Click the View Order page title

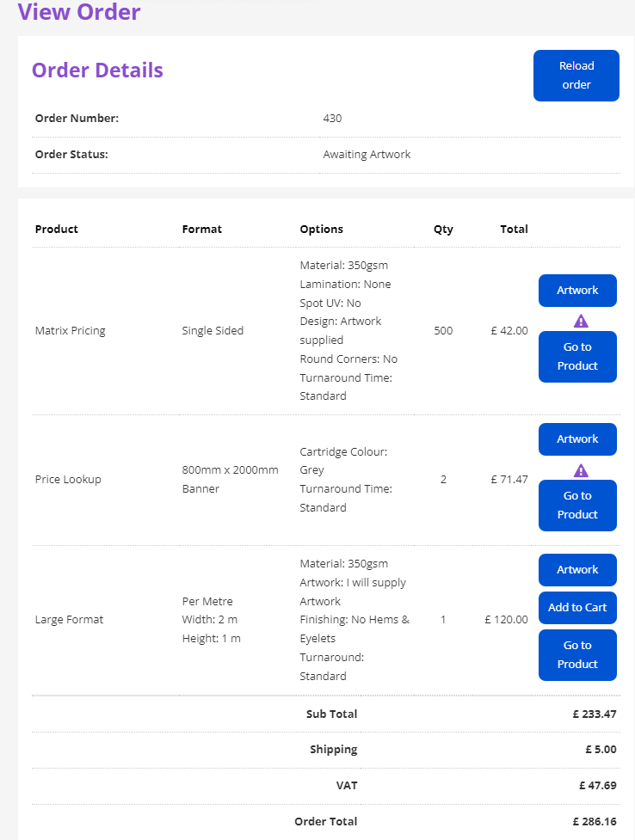(x=79, y=13)
